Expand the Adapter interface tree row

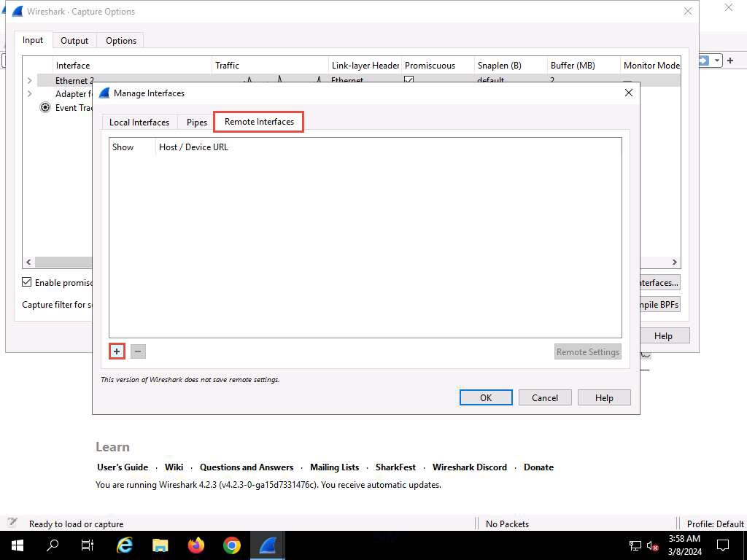(29, 93)
